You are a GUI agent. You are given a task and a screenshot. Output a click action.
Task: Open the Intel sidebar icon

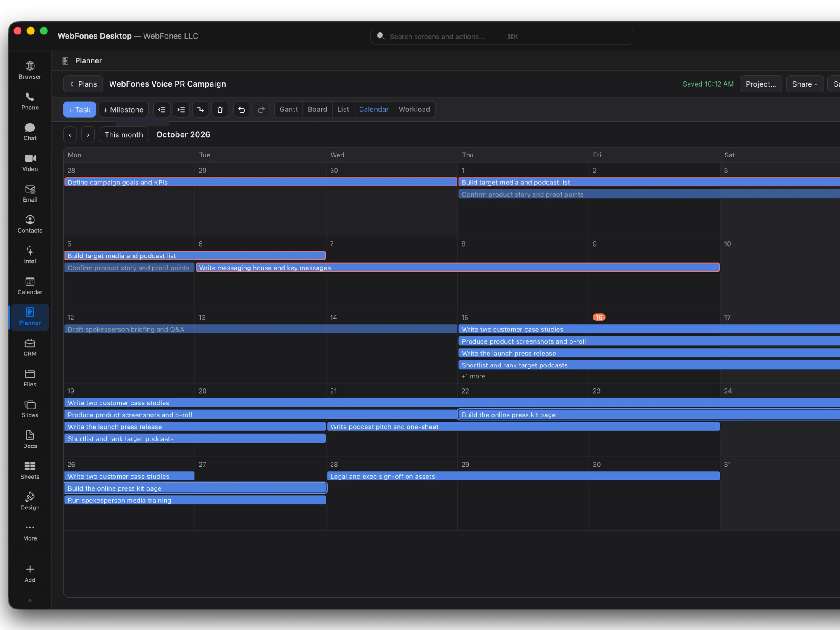[x=30, y=255]
